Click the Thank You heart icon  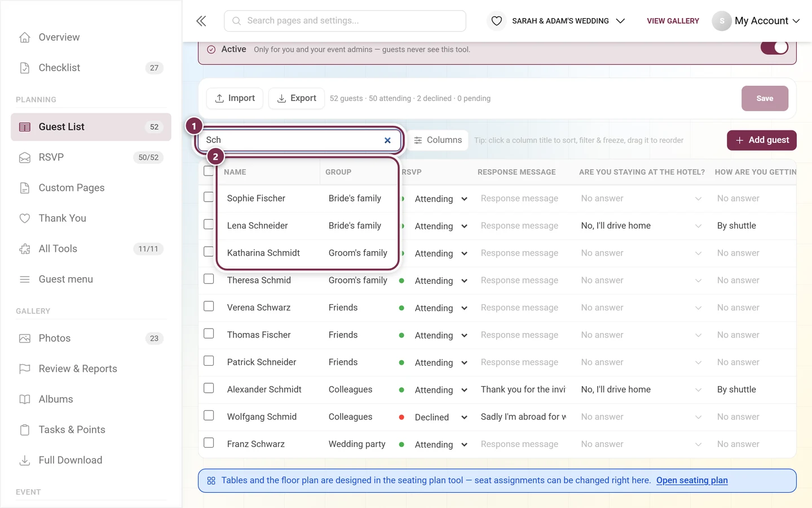coord(25,218)
